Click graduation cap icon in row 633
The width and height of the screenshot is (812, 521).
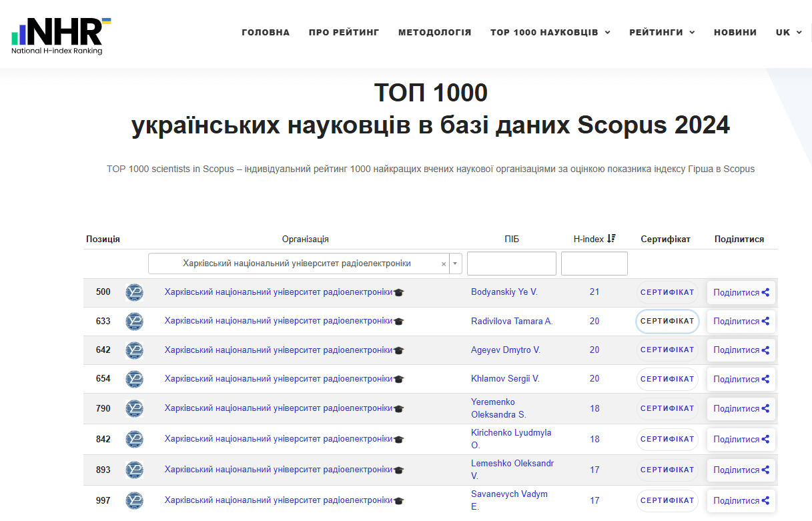(399, 322)
